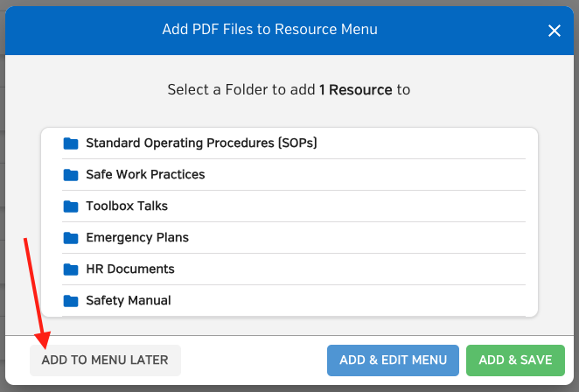Screen dimensions: 579x392
Task: Click the bold 1 Resource text
Action: pos(356,90)
